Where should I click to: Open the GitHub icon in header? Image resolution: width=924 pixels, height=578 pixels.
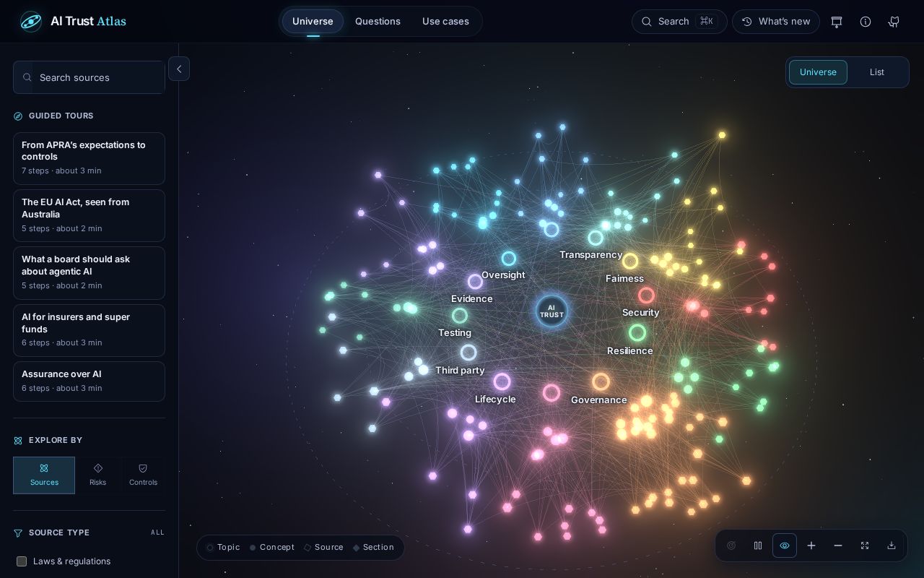894,22
